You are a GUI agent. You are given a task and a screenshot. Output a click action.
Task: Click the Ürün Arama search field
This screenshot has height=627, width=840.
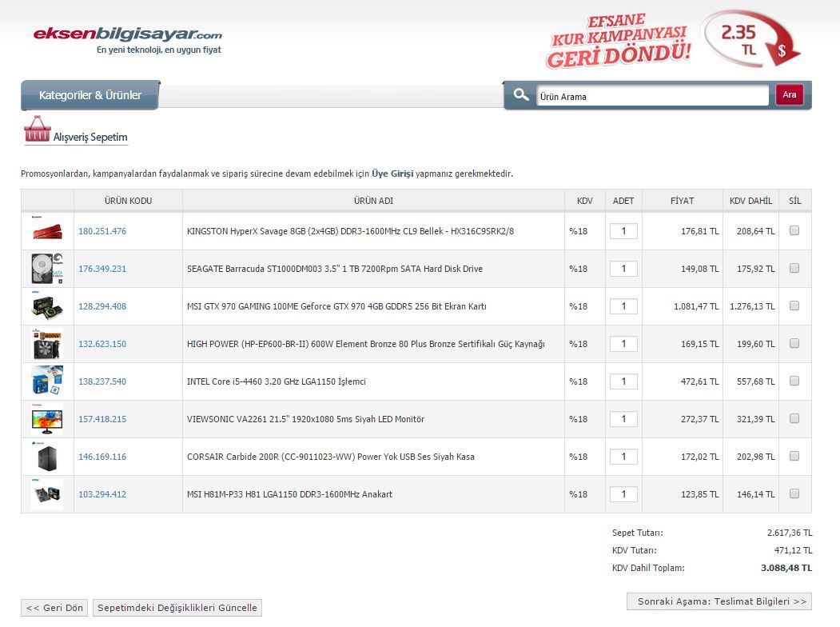point(652,97)
